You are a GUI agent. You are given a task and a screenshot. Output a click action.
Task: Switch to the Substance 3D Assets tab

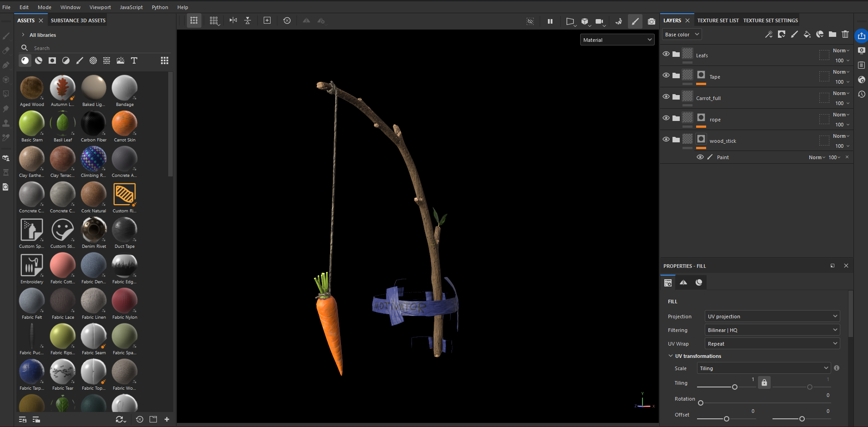pos(78,20)
